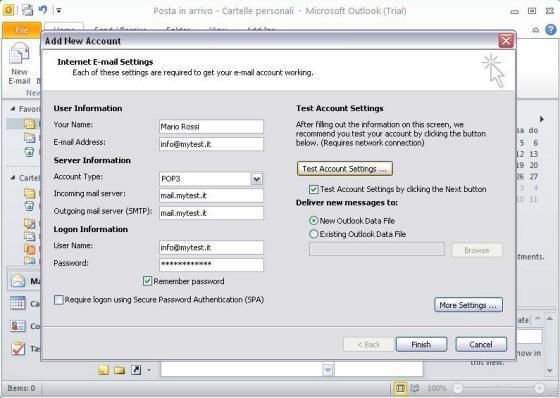Click the Finish button
Image resolution: width=560 pixels, height=398 pixels.
pos(421,344)
